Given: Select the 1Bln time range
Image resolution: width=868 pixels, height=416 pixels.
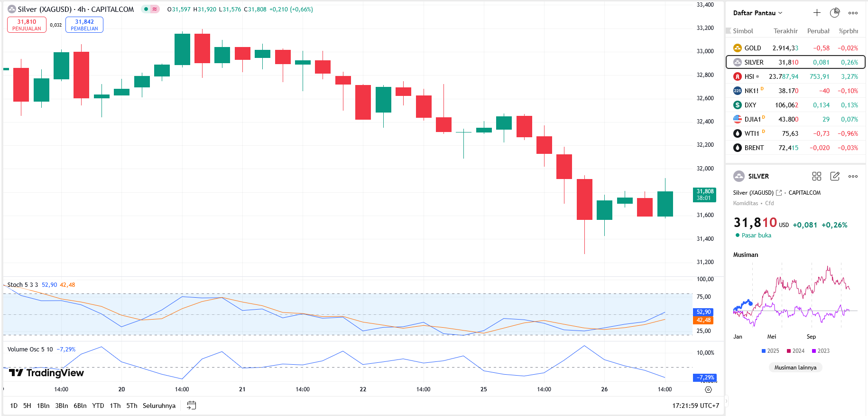Looking at the screenshot, I should pyautogui.click(x=43, y=406).
